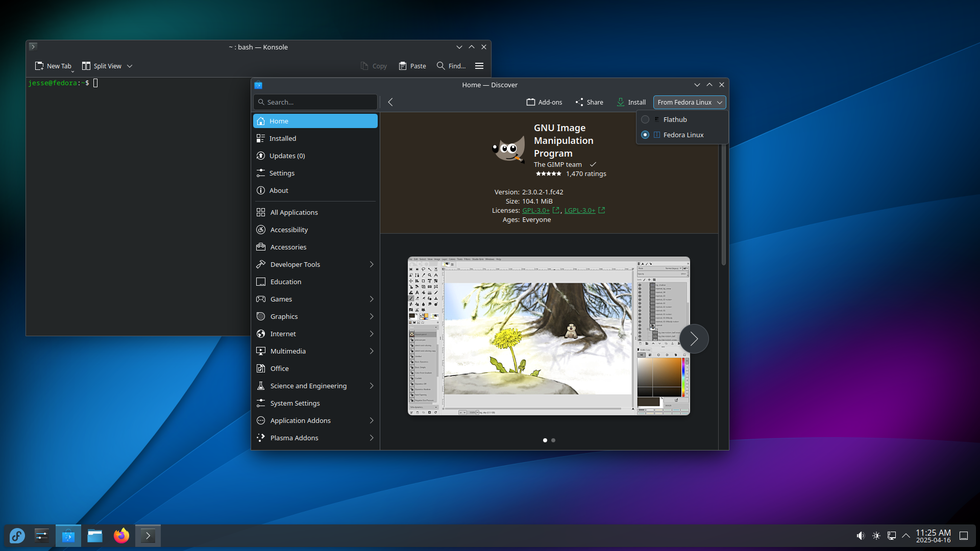
Task: Open the GPL-3.0+ license link
Action: point(536,210)
